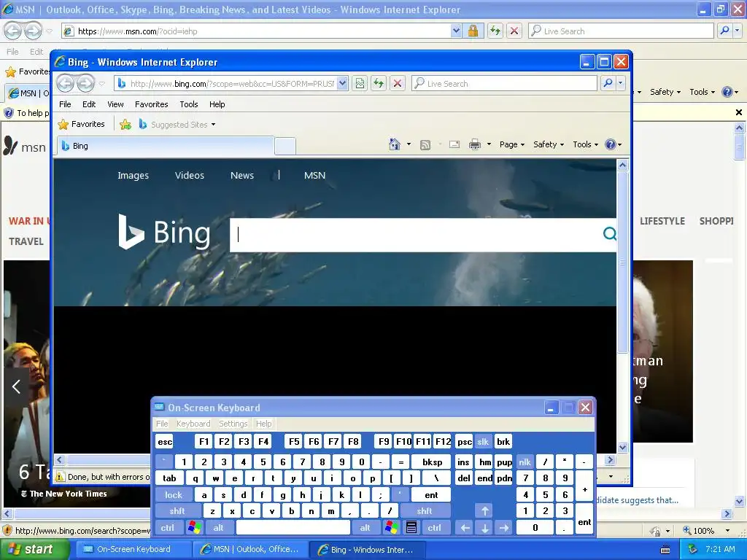Click Refresh icon in Bing window
This screenshot has height=560, width=747.
point(379,84)
